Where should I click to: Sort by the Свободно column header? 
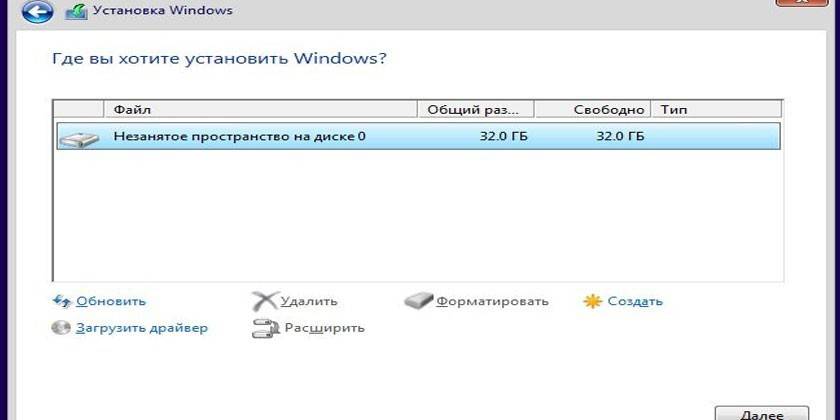(x=591, y=109)
